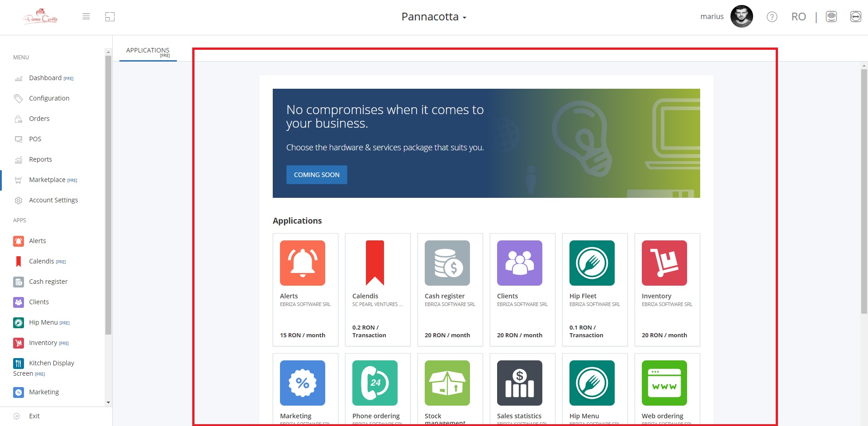The width and height of the screenshot is (868, 426).
Task: Open the Web ordering www icon
Action: (664, 383)
